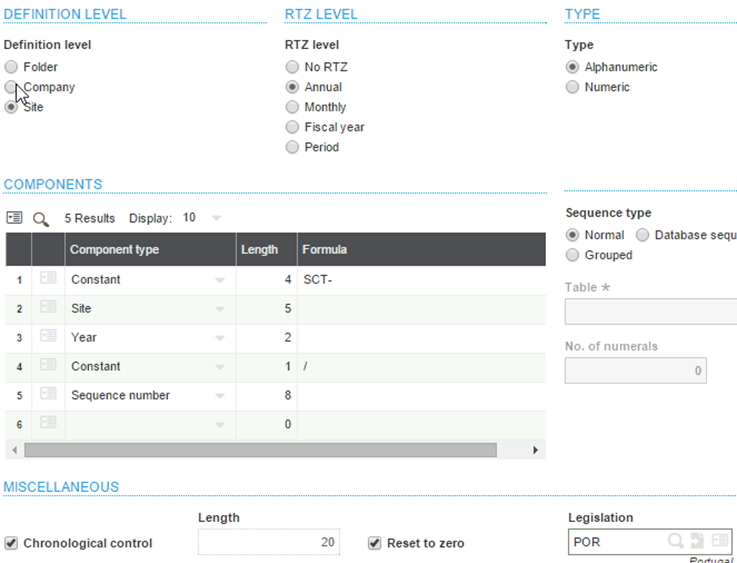
Task: Choose Monthly RTZ level option
Action: pyautogui.click(x=292, y=107)
